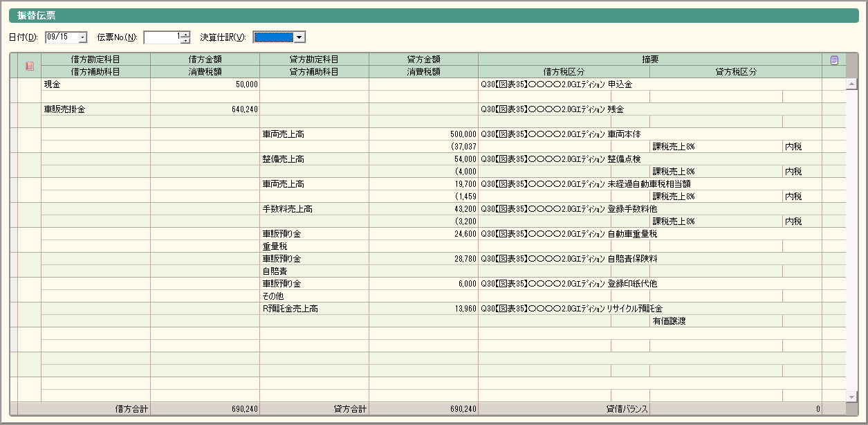This screenshot has width=868, height=425.
Task: Click the 重量税 sub-account cell
Action: click(x=314, y=246)
